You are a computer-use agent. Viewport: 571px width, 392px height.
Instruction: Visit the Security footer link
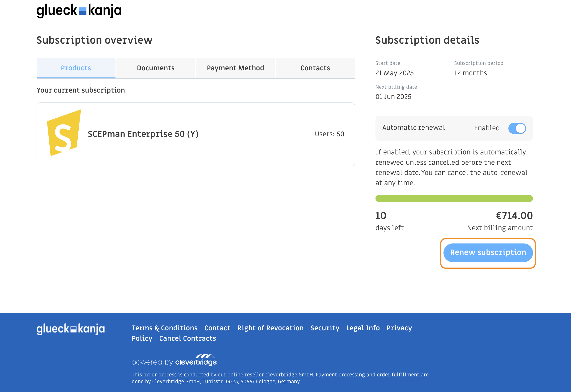(324, 328)
